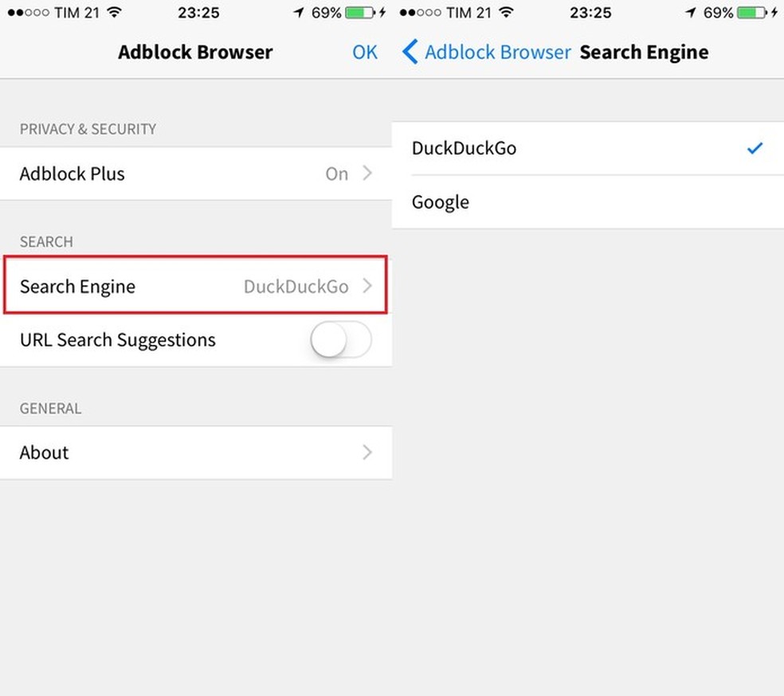The width and height of the screenshot is (784, 696).
Task: Tap battery icon in the settings screen's status bar
Action: coord(360,13)
